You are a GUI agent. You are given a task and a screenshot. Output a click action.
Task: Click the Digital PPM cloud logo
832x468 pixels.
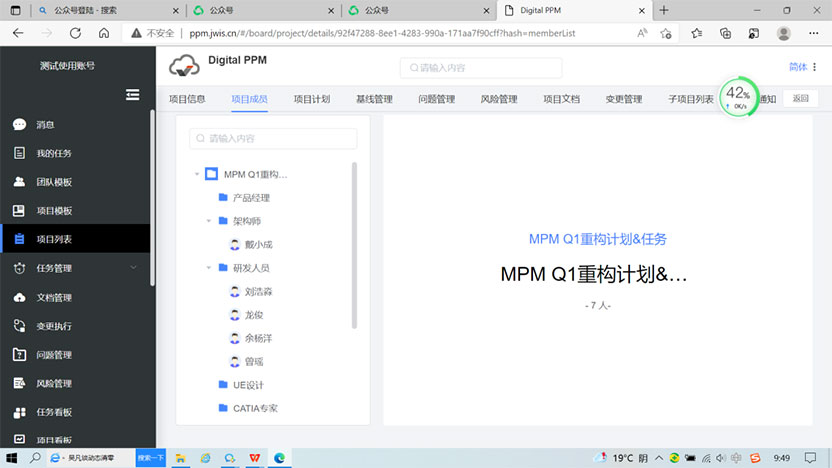click(x=184, y=66)
